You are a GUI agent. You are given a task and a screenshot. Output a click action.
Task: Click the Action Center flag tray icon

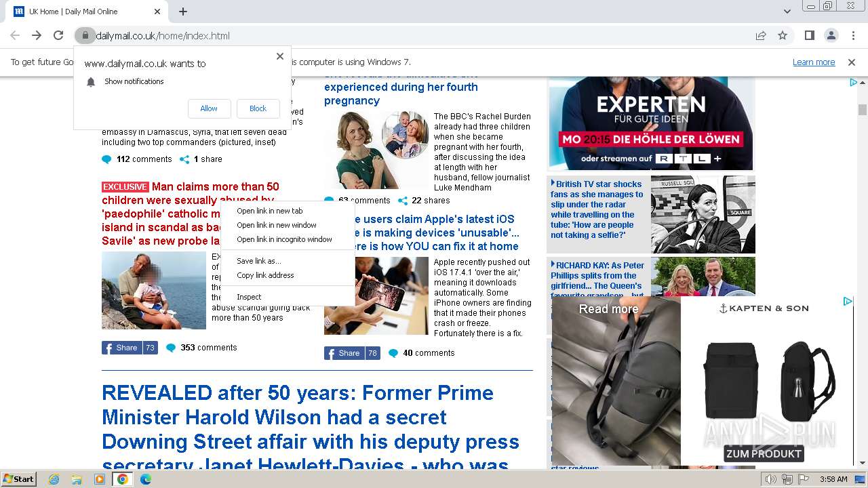804,479
